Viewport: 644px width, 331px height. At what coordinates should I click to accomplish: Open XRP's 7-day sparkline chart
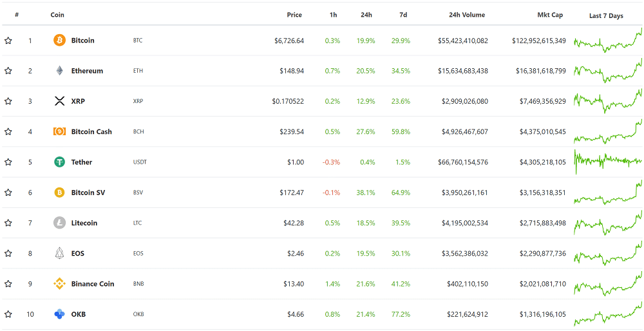[608, 101]
